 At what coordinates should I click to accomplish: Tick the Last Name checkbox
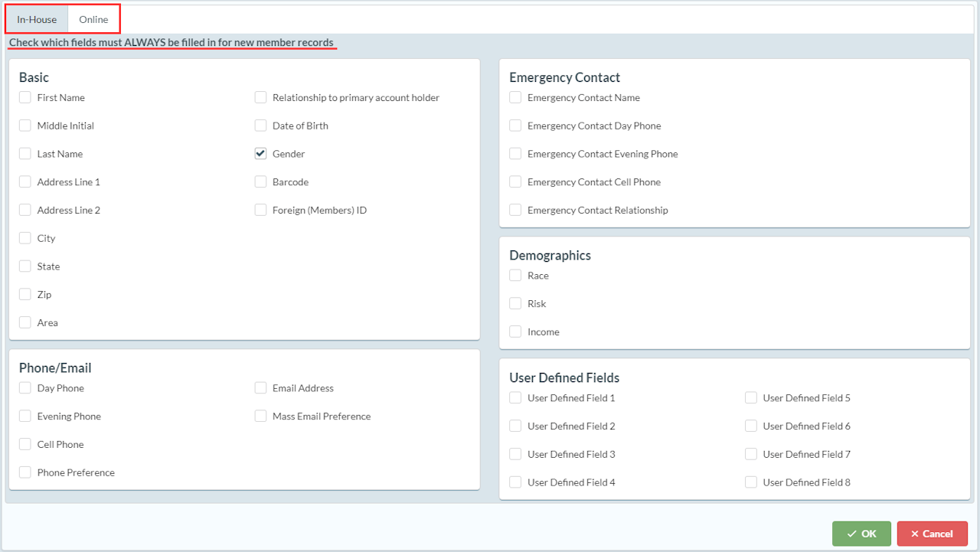[25, 154]
